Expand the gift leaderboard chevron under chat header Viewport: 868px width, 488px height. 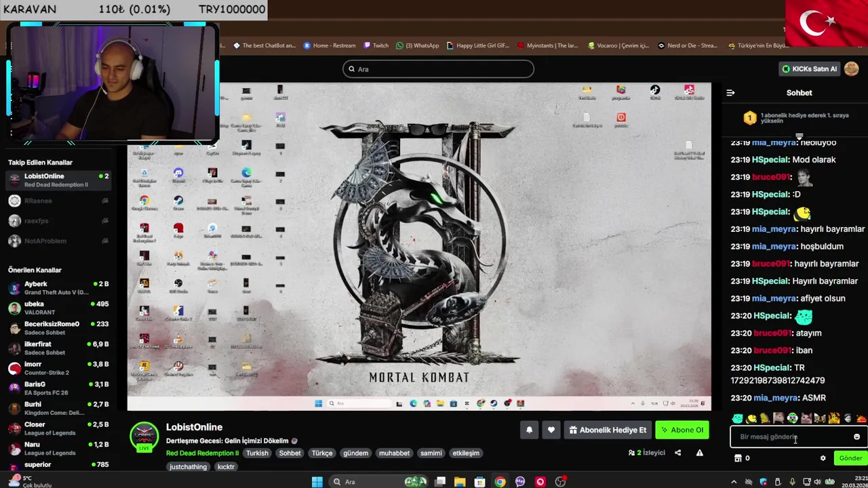[799, 136]
